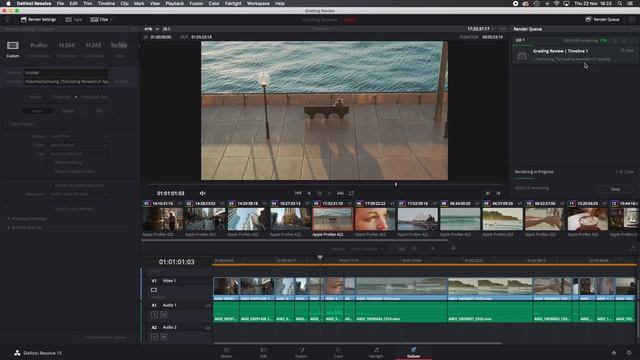Screen dimensions: 640x360
Task: Select clip 07 Opera House thumbnail
Action: click(x=418, y=219)
